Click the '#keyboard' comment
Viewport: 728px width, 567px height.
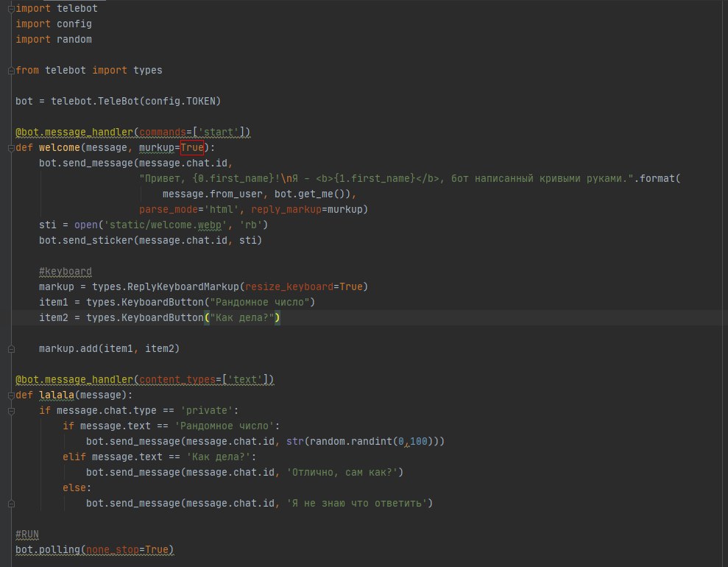(x=66, y=271)
